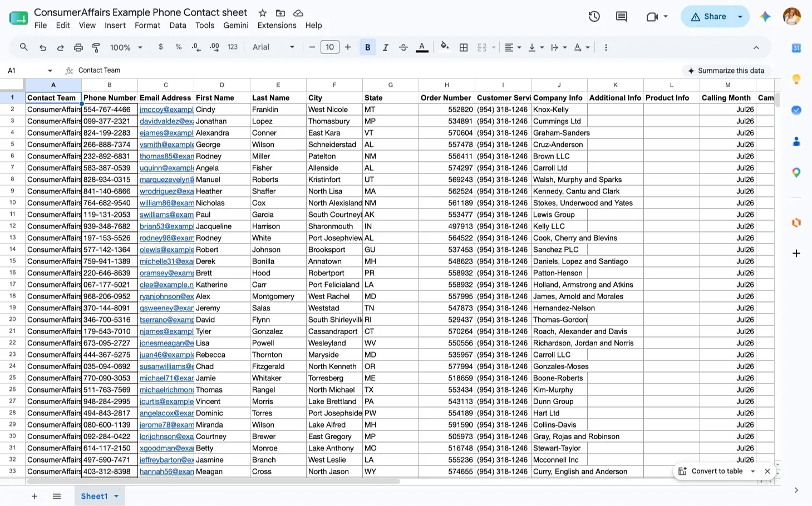812x506 pixels.
Task: Star this document
Action: coord(263,13)
